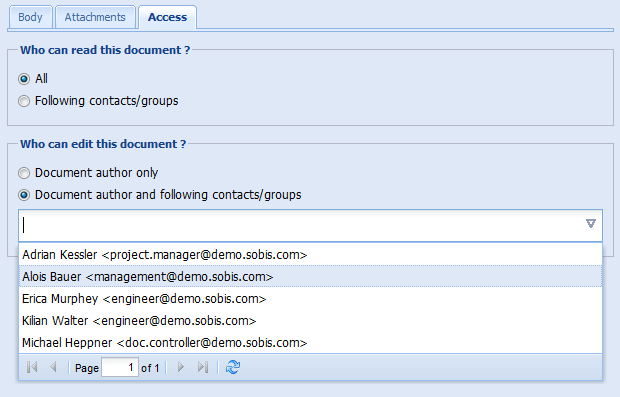Select 'Document author only' edit option

point(24,173)
